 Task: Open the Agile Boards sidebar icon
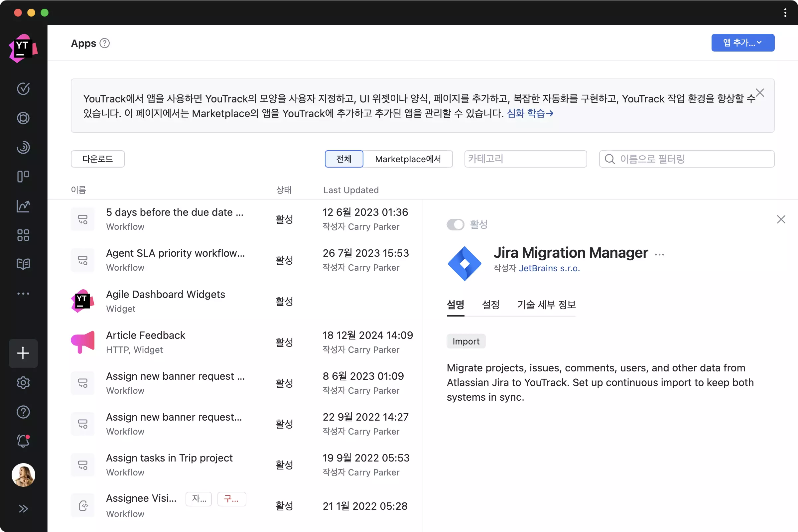coord(23,177)
